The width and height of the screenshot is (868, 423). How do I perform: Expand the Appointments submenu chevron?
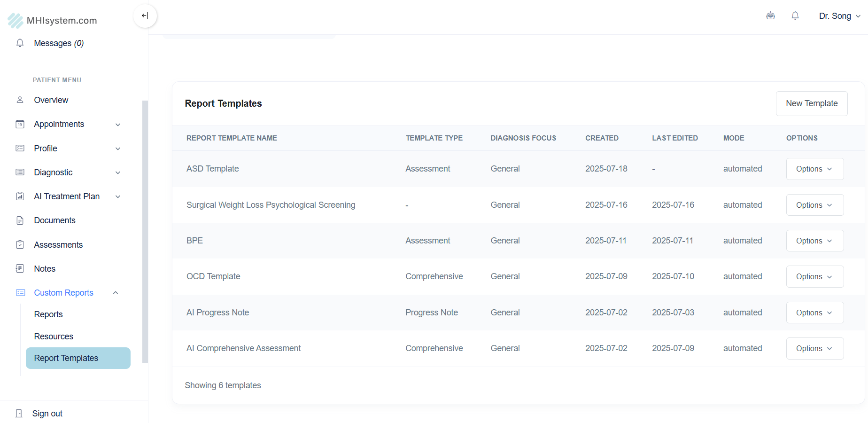click(x=118, y=125)
